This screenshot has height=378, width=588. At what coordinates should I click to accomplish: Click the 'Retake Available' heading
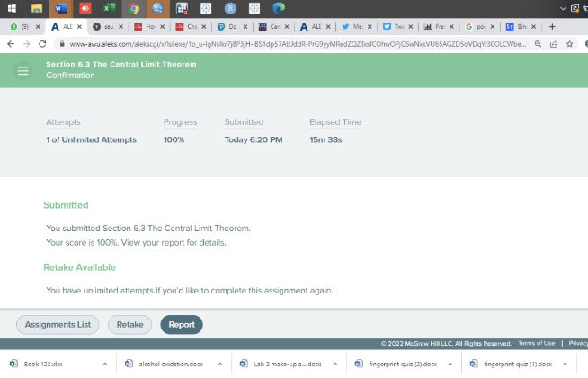coord(79,267)
